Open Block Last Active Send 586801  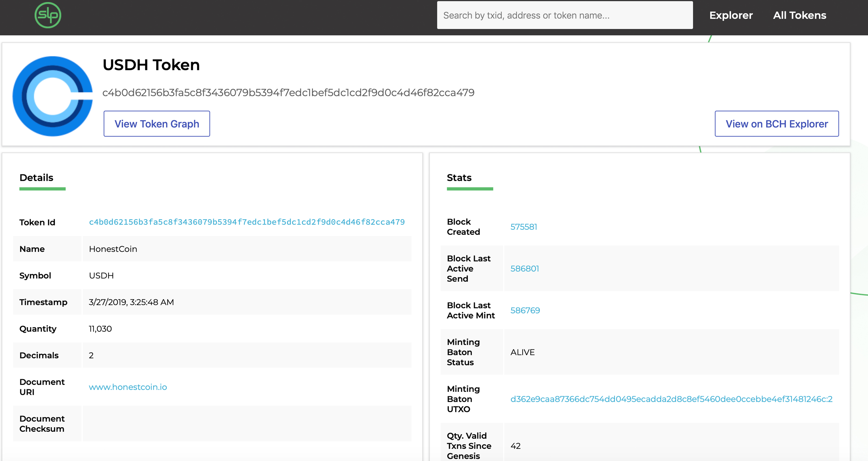(524, 268)
